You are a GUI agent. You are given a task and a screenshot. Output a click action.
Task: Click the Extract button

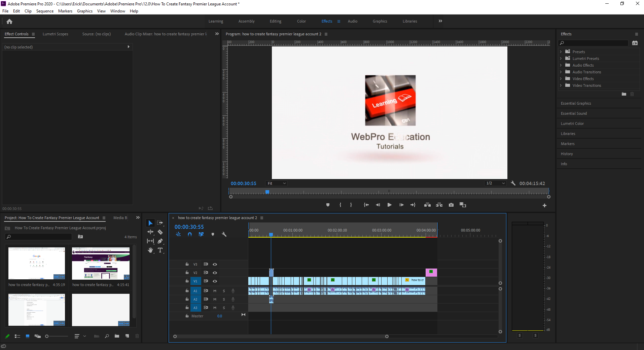point(439,205)
